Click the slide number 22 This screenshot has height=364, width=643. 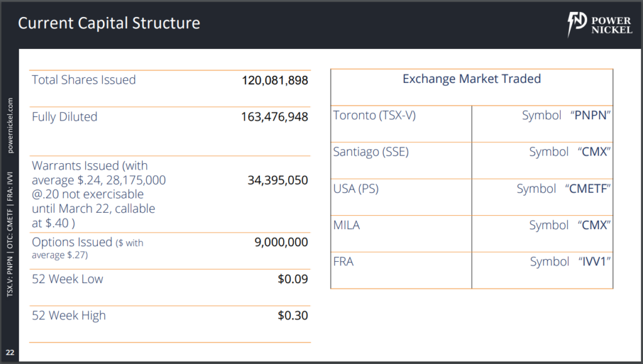point(10,351)
